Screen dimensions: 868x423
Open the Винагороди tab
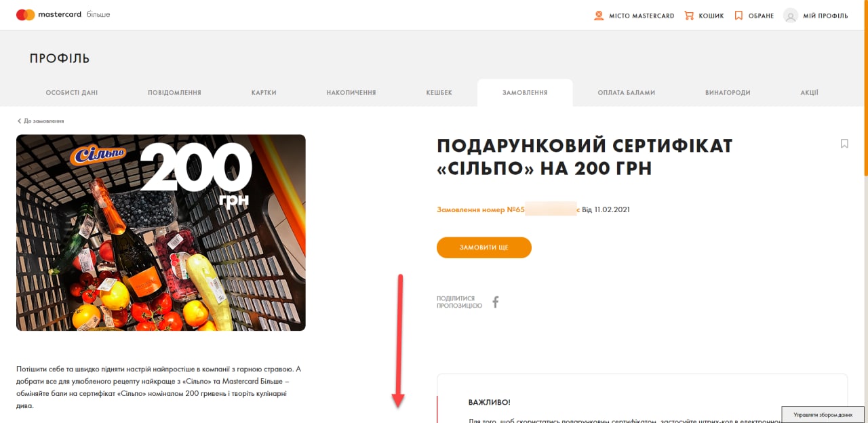coord(728,93)
